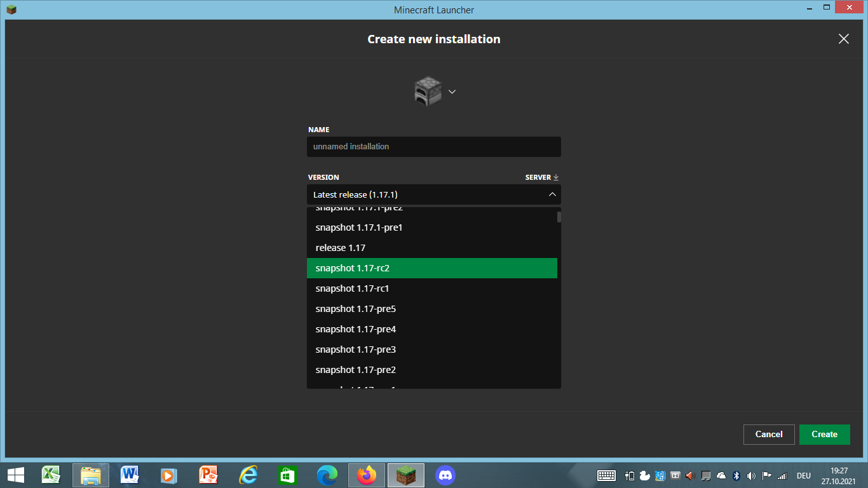Click the furnace installation icon
868x488 pixels.
[427, 91]
